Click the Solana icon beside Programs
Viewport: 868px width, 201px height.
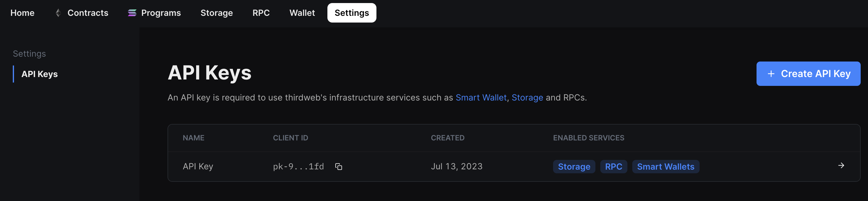(x=132, y=13)
